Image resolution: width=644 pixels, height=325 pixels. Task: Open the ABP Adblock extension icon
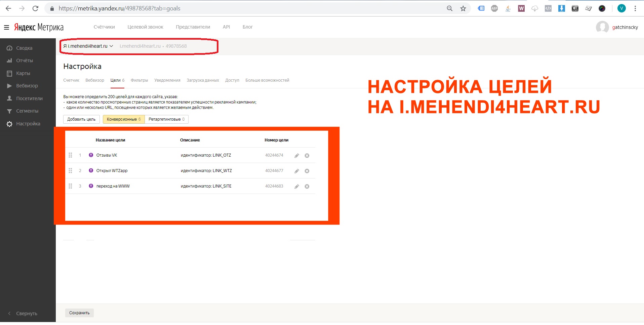[494, 8]
